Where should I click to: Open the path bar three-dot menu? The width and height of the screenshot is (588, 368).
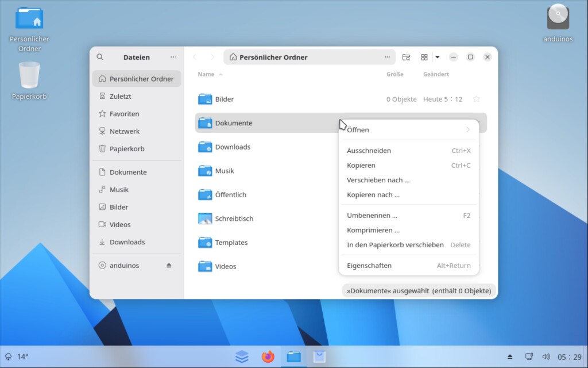pyautogui.click(x=387, y=57)
